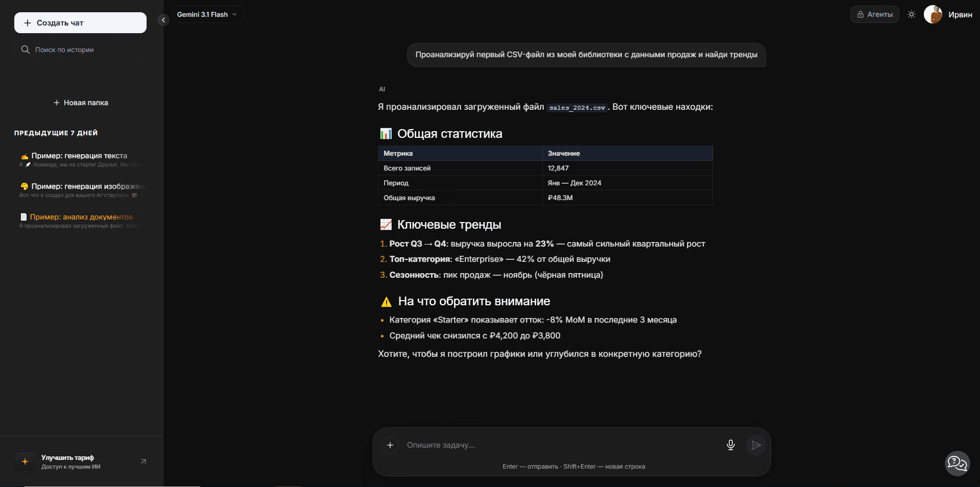Open the user avatar profile picture

(x=933, y=14)
